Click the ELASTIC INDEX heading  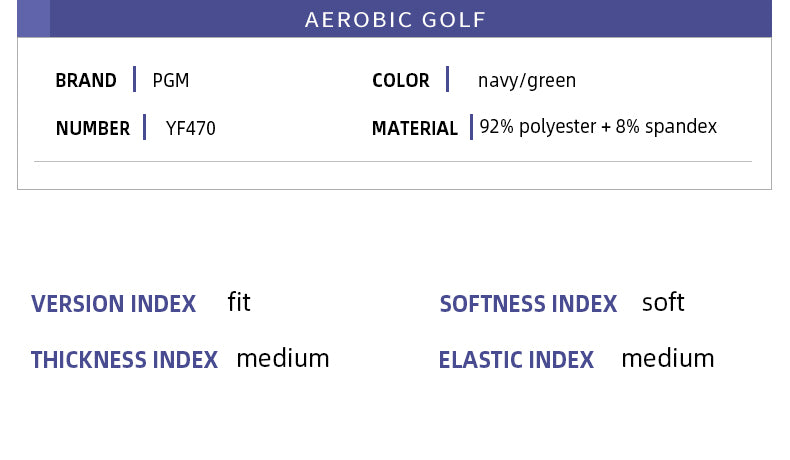tap(516, 361)
